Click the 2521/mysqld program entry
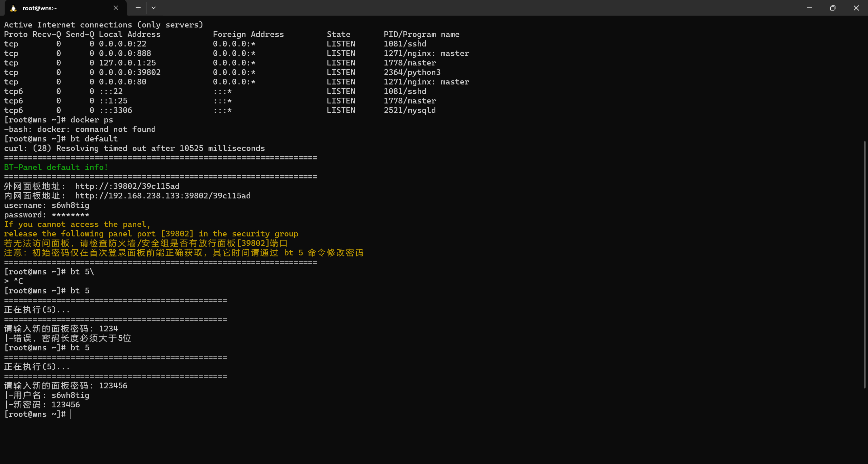868x464 pixels. (x=410, y=111)
